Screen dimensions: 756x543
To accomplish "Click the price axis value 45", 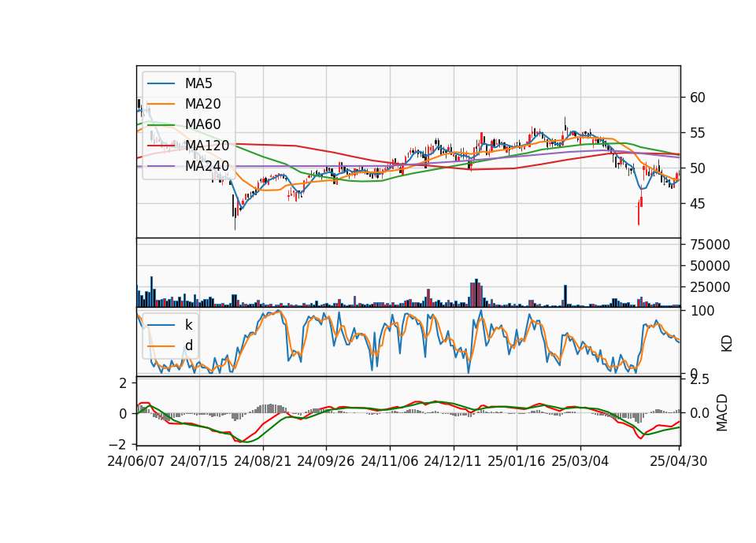I will pos(698,204).
